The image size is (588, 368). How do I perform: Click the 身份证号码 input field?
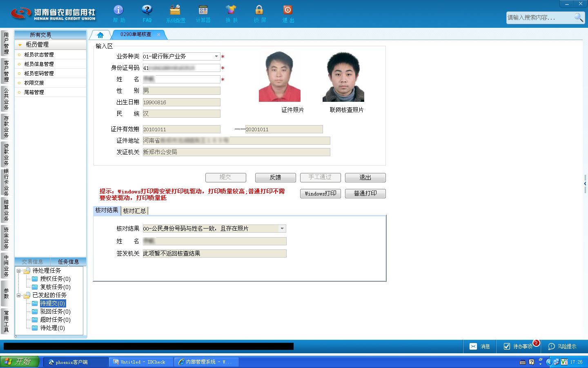point(181,68)
